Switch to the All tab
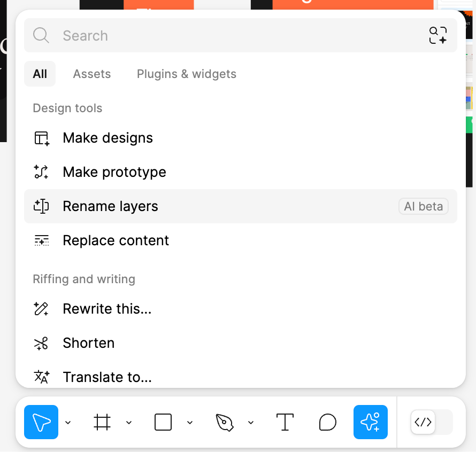476x452 pixels. [40, 74]
